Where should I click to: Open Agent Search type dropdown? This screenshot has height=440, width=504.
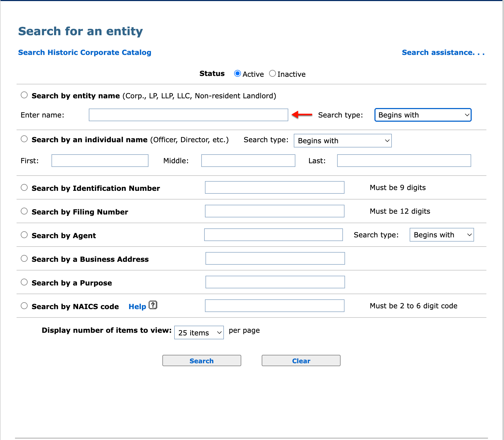442,235
